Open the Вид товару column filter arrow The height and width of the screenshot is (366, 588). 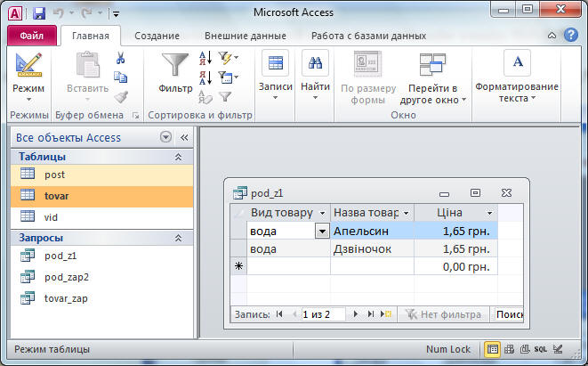pos(322,213)
